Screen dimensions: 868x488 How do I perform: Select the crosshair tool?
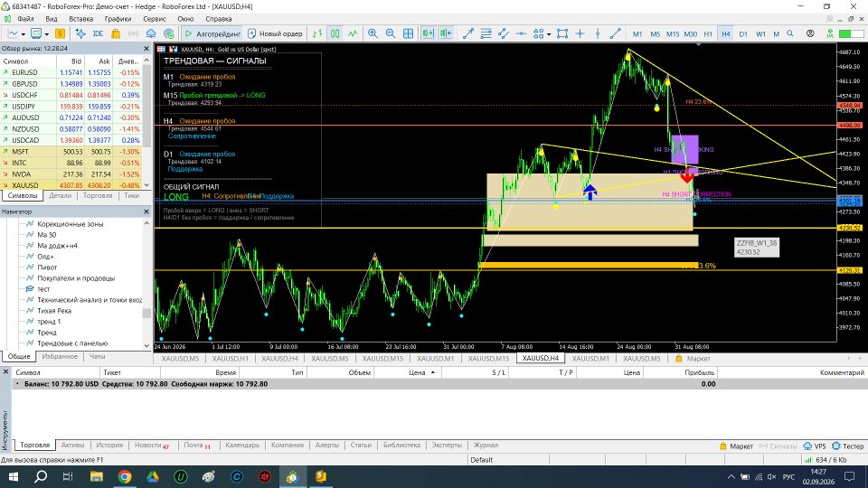coord(580,33)
